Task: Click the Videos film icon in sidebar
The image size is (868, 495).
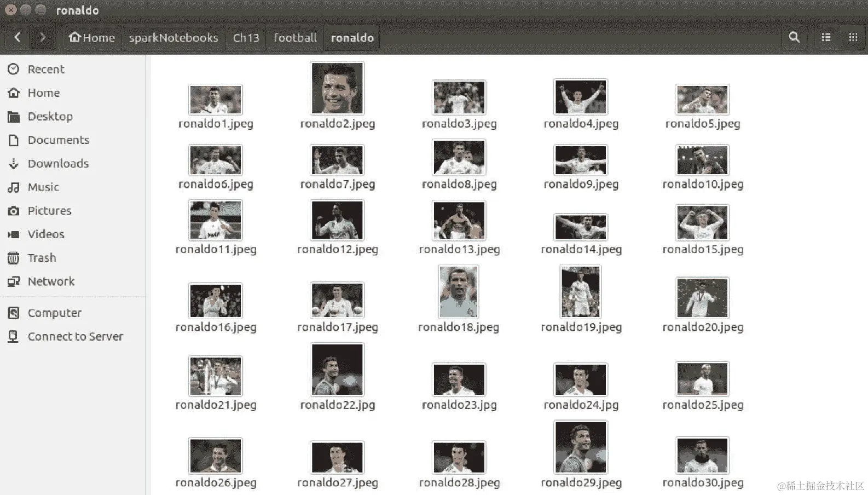Action: pos(14,234)
